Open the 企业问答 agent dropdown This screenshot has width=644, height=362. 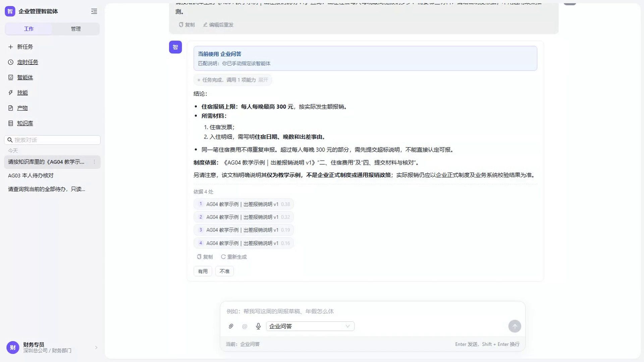(x=310, y=326)
